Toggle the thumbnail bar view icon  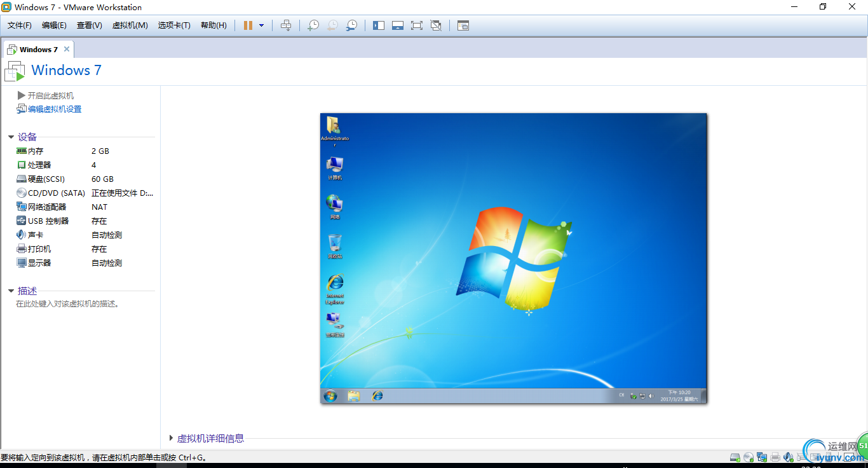[x=398, y=25]
